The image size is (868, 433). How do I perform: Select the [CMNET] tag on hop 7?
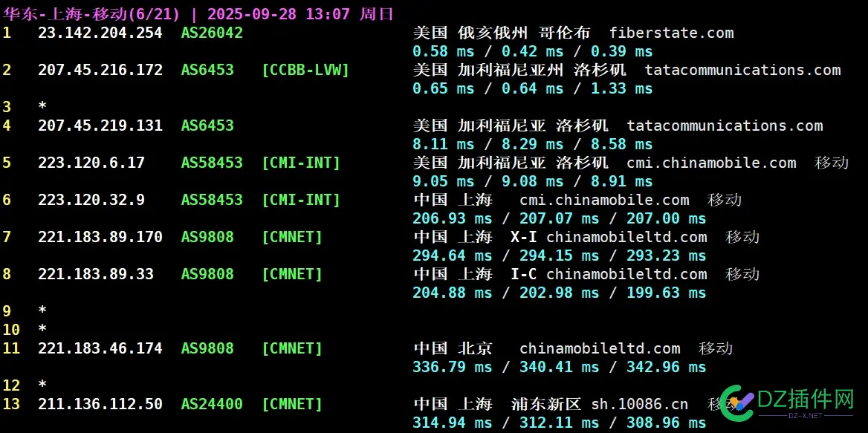(291, 237)
